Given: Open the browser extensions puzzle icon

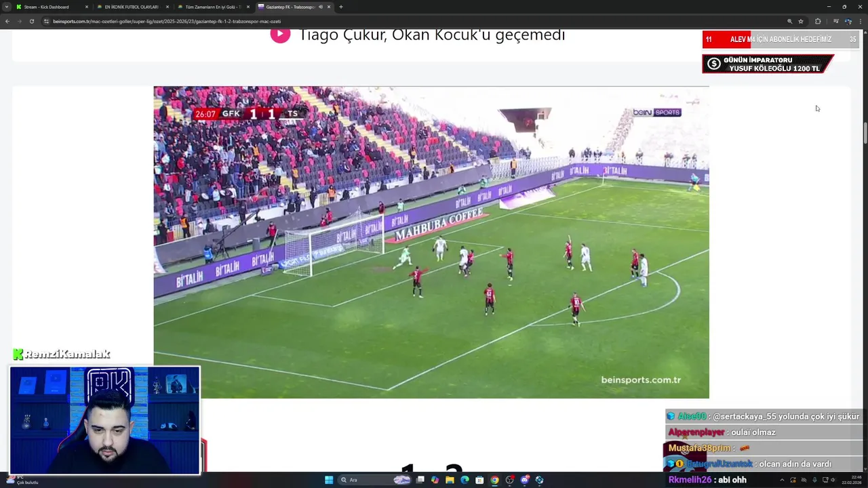Looking at the screenshot, I should [x=818, y=21].
